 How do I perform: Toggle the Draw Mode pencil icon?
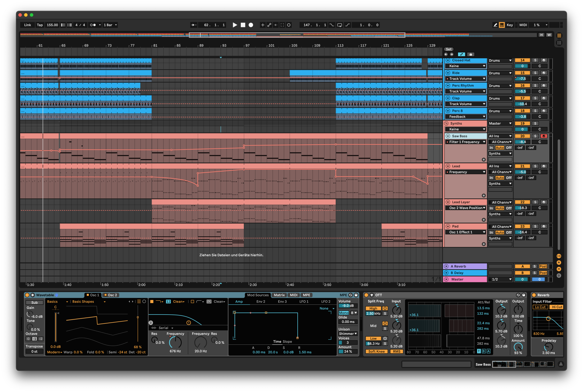495,25
